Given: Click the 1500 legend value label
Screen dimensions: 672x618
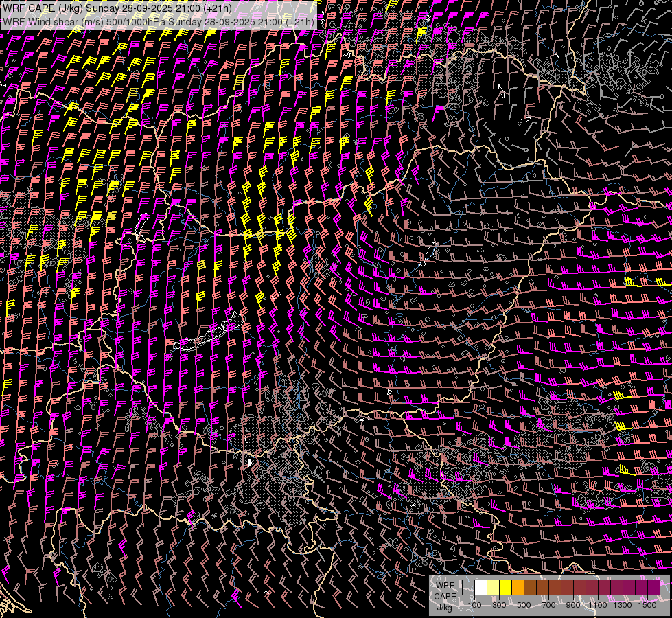Looking at the screenshot, I should tap(647, 605).
